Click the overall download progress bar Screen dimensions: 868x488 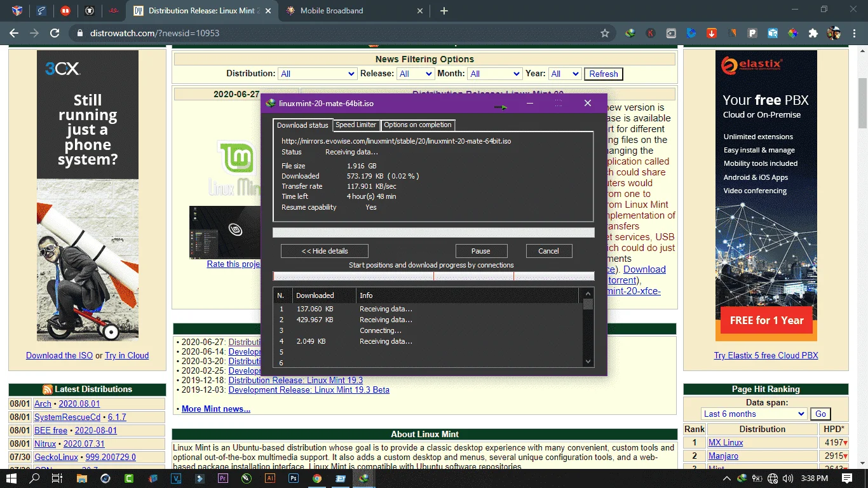(x=433, y=233)
